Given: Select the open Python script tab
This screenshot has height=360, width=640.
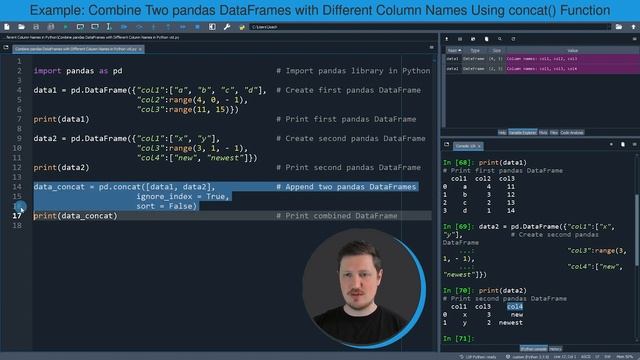Looking at the screenshot, I should click(78, 49).
